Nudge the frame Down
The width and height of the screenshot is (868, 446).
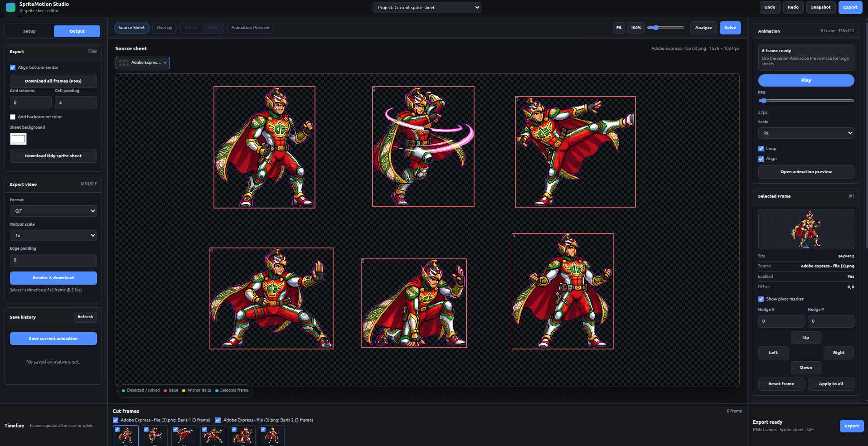(806, 368)
